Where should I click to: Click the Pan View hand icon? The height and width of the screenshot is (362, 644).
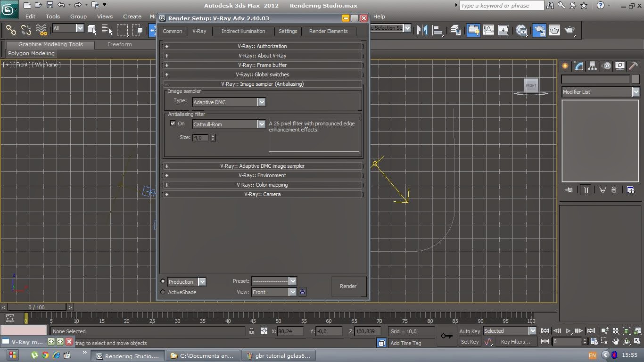[616, 341]
